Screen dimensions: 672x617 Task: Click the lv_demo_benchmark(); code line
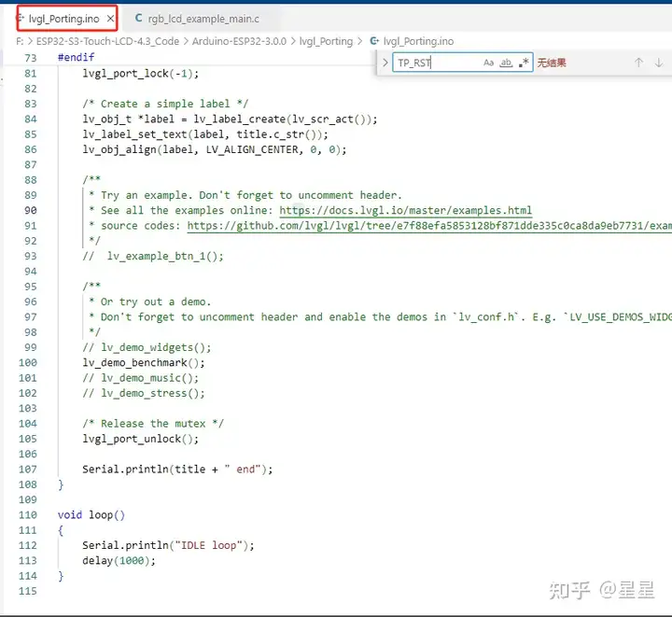144,363
